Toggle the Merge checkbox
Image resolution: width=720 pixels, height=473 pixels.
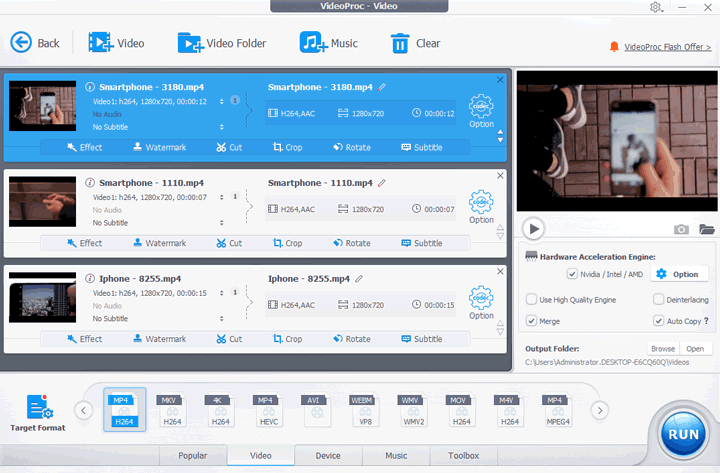click(x=531, y=321)
